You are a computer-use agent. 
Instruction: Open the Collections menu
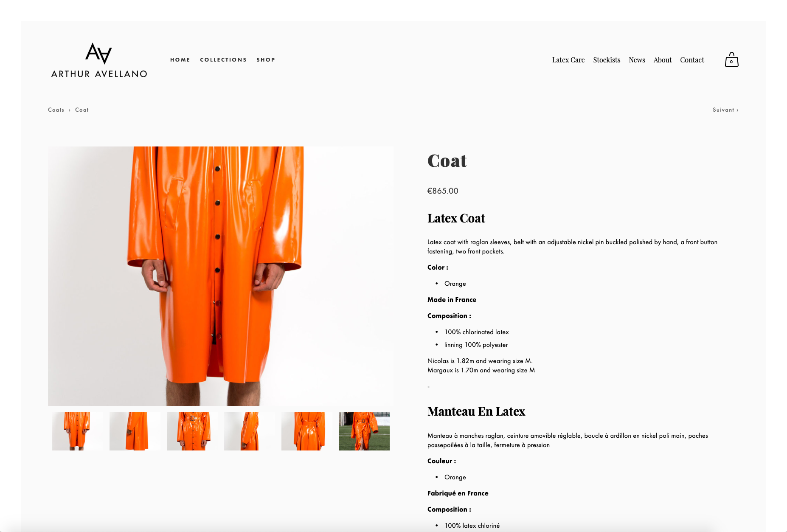(x=223, y=60)
